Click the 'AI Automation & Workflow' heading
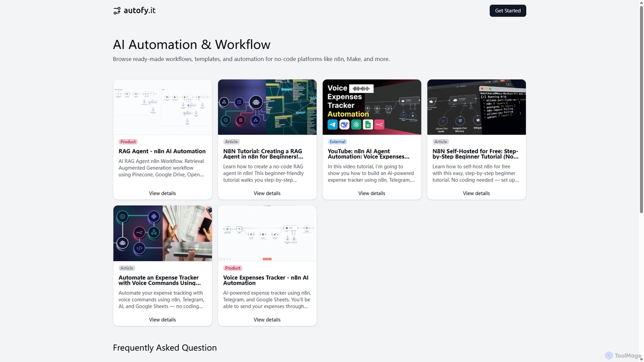Screen dimensions: 644x362 [192, 45]
